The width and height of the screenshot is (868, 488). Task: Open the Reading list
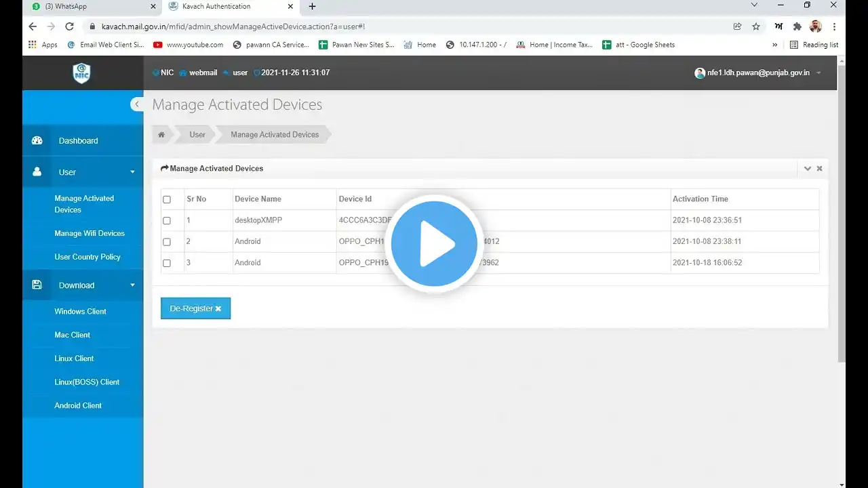click(x=814, y=45)
